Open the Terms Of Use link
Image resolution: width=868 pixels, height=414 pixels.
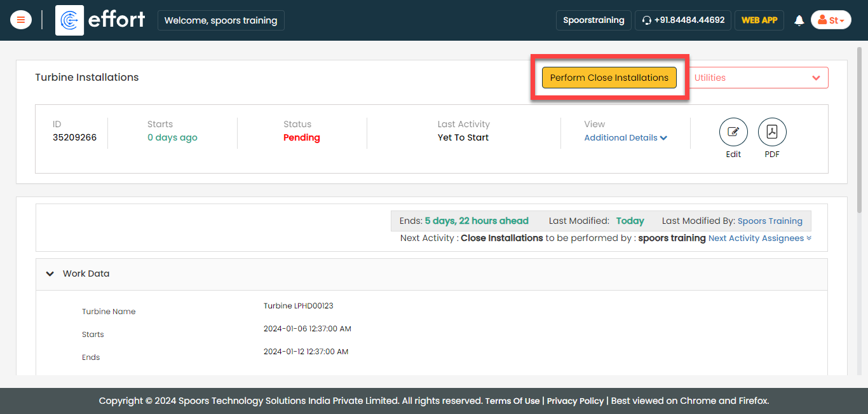click(x=512, y=401)
